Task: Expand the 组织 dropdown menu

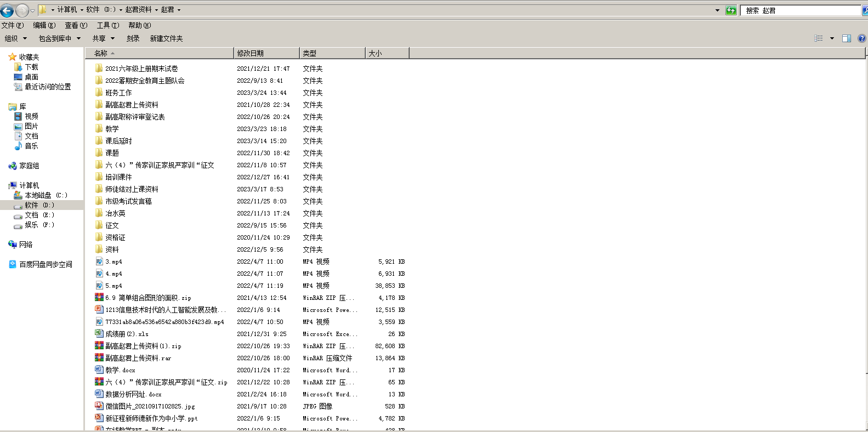Action: (15, 38)
